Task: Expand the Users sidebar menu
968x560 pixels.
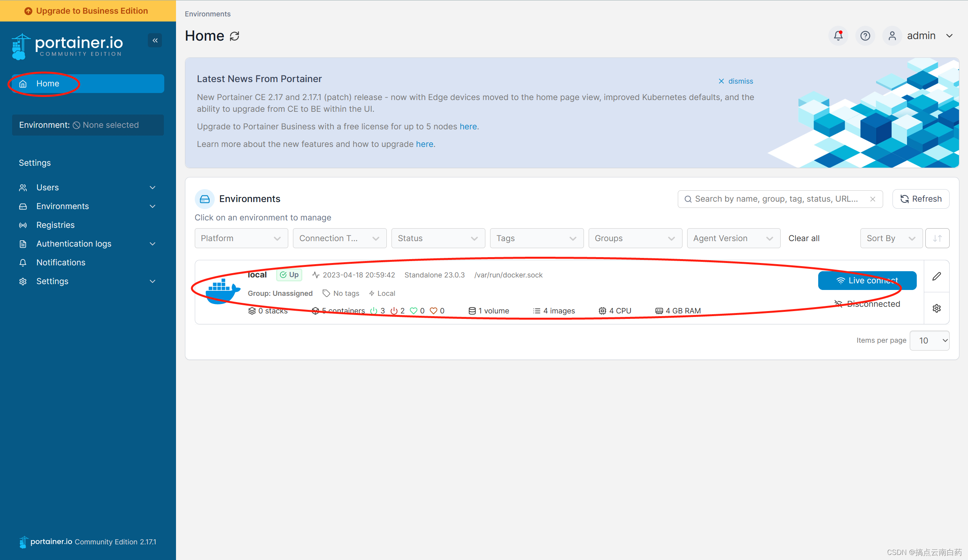Action: (x=88, y=188)
